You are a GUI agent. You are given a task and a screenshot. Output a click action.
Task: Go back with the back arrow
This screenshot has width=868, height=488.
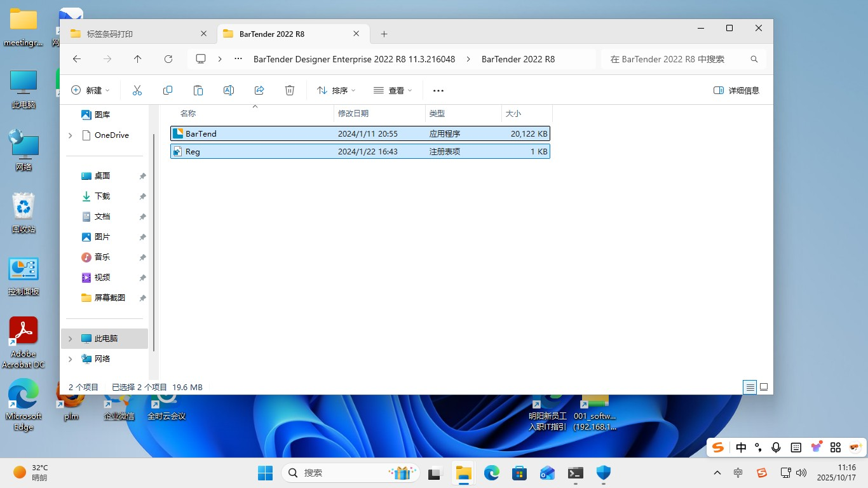(77, 59)
